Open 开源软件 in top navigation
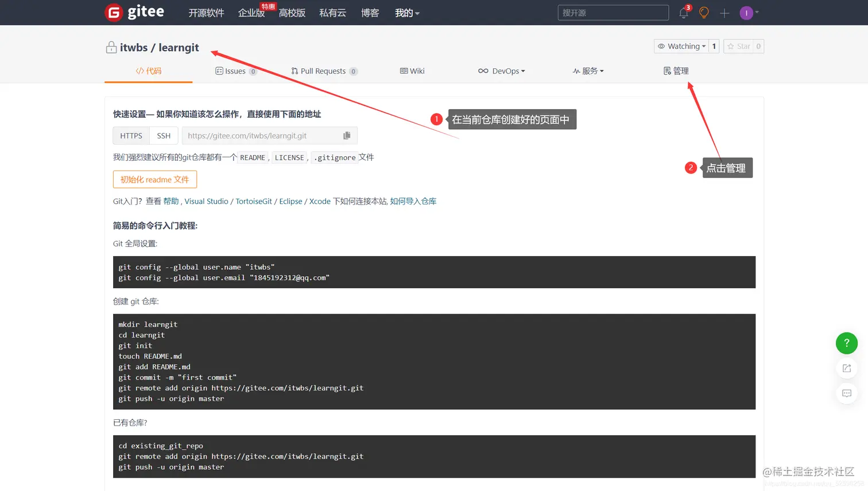Screen dimensions: 868x491 click(x=206, y=13)
